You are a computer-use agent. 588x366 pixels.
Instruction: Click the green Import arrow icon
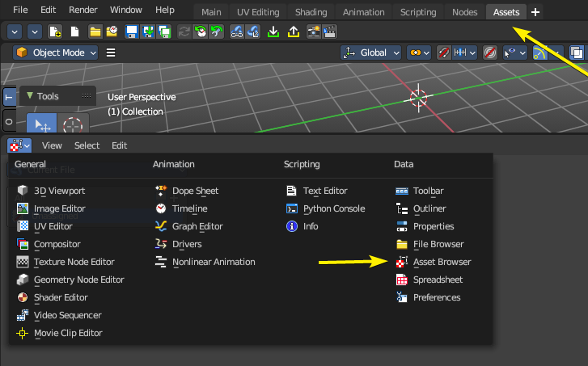[x=273, y=32]
